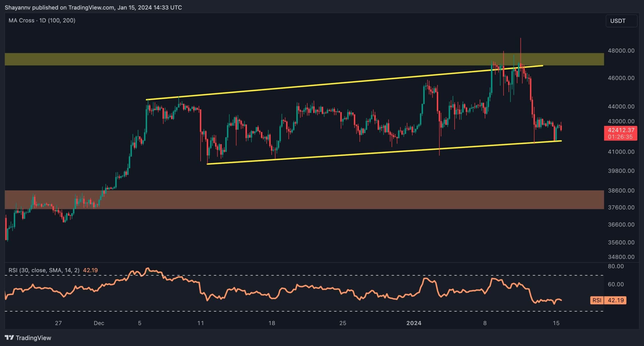Click the 11 date label on time axis
The width and height of the screenshot is (644, 346).
click(x=200, y=323)
